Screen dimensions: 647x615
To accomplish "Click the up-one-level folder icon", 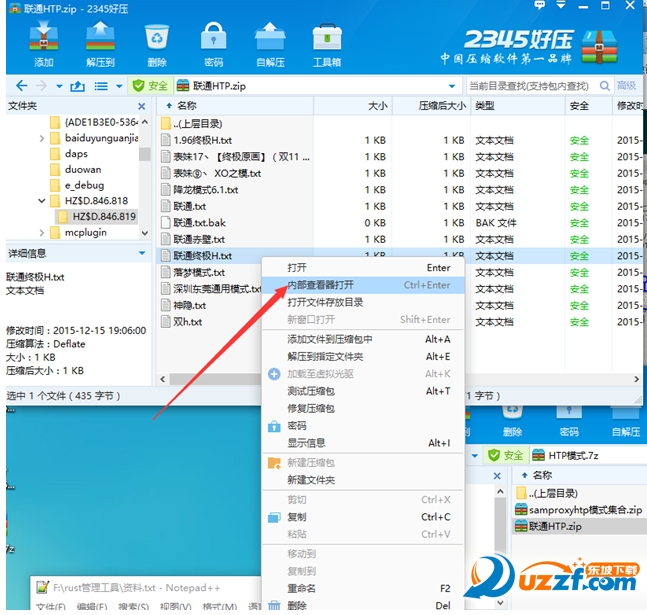I will tap(78, 86).
